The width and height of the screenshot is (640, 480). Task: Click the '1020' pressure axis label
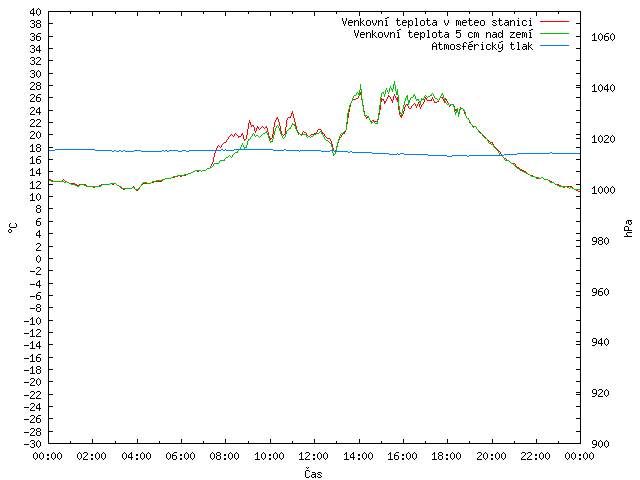(x=603, y=140)
